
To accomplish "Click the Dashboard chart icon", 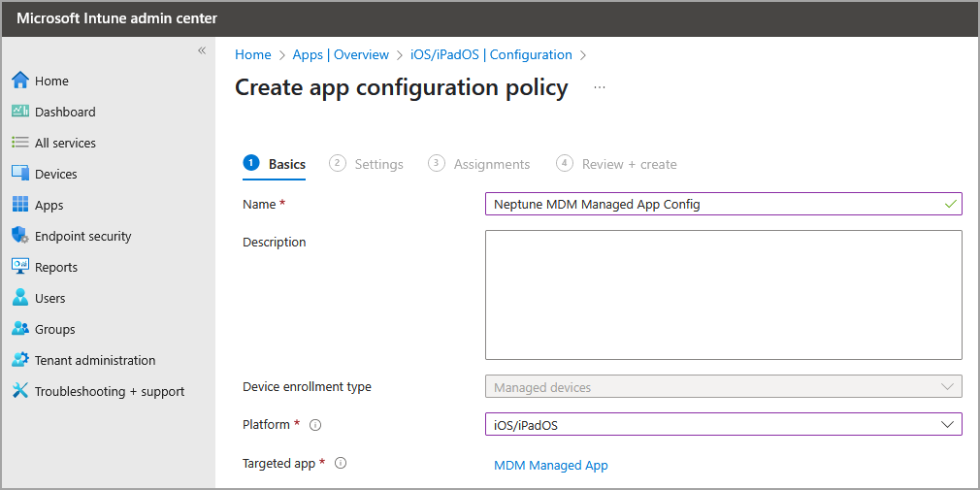I will 20,112.
